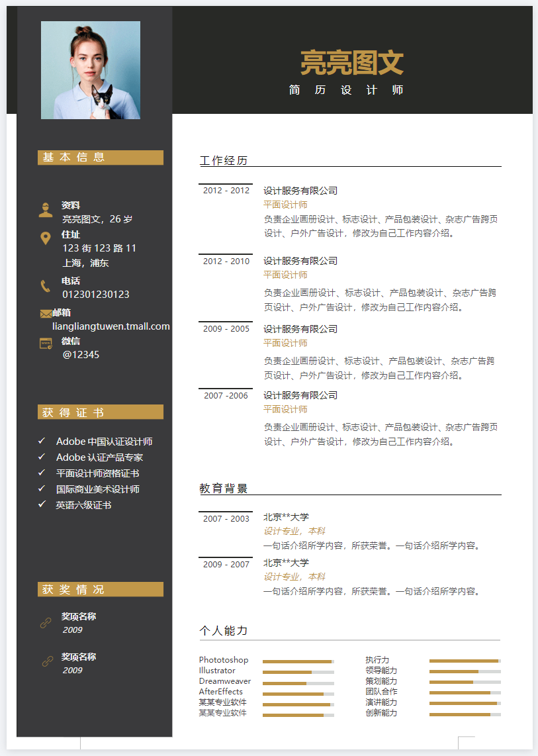The width and height of the screenshot is (538, 756).
Task: Click the envelope icon beside 邮箱
Action: coord(46,314)
